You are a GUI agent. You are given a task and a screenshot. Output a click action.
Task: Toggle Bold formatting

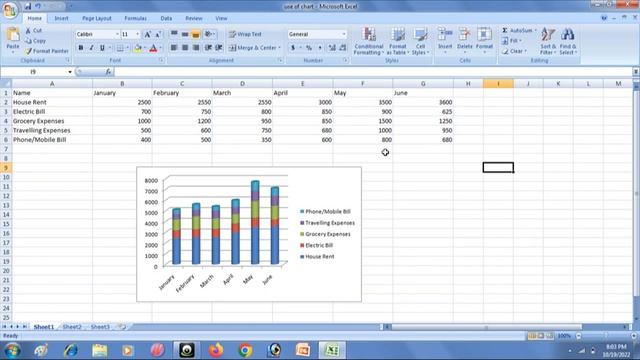coord(81,48)
